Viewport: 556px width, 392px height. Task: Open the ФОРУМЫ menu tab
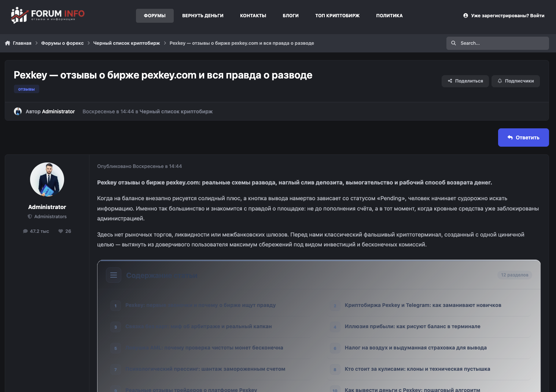(x=155, y=16)
